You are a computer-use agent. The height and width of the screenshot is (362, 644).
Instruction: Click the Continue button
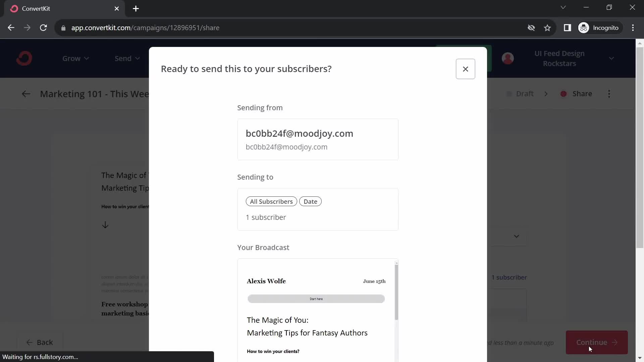[596, 342]
